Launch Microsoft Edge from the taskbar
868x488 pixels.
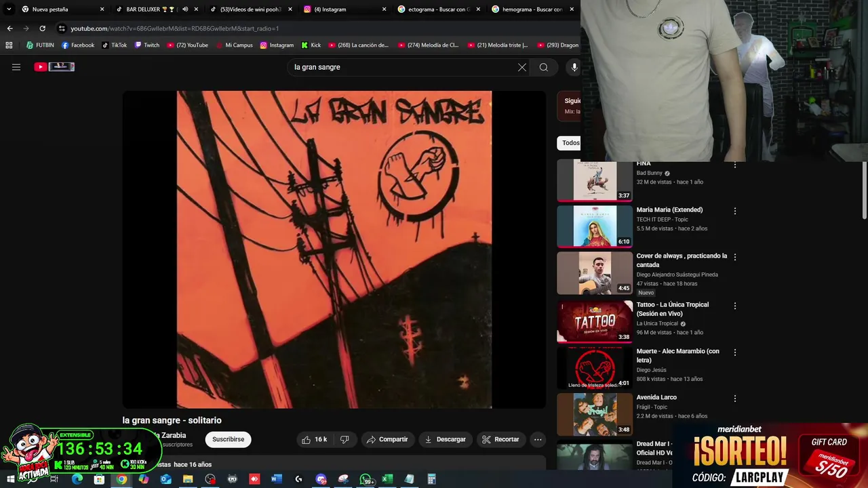77,479
